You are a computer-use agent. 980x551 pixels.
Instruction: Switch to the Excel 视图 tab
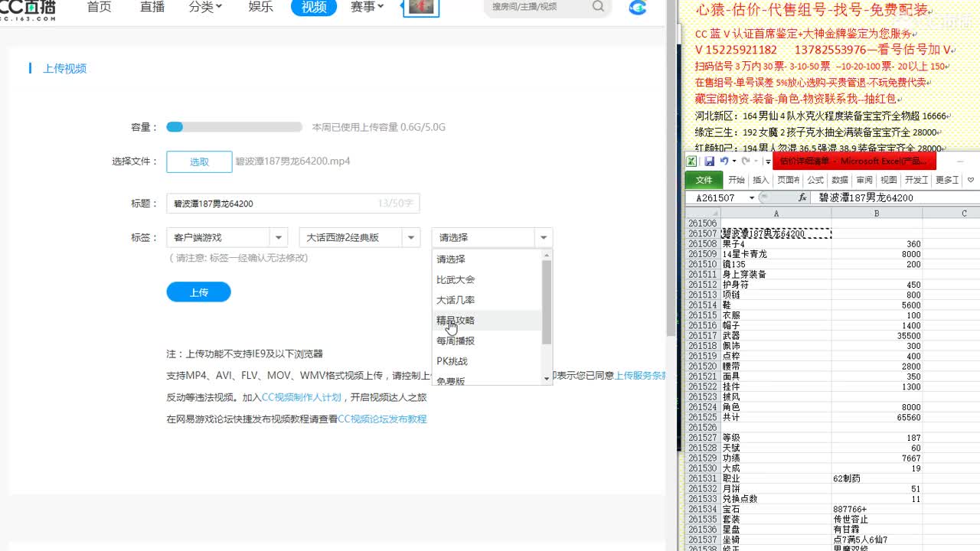tap(889, 180)
